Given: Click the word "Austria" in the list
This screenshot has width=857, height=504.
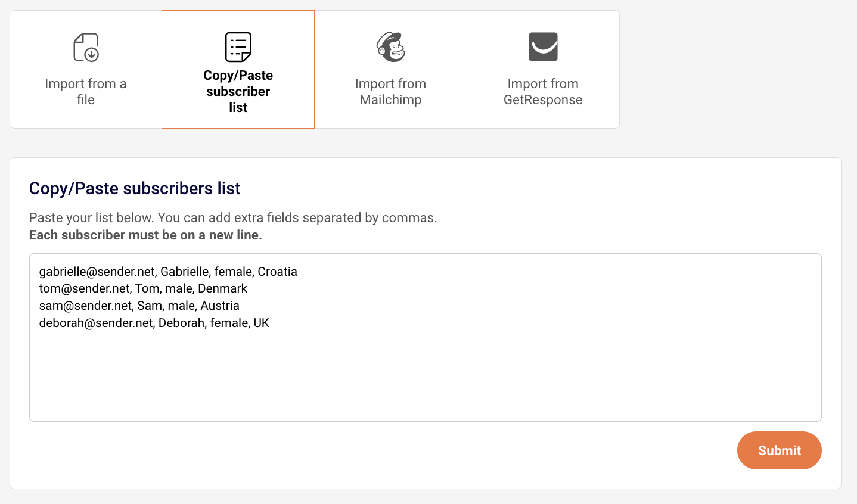Looking at the screenshot, I should click(x=220, y=306).
